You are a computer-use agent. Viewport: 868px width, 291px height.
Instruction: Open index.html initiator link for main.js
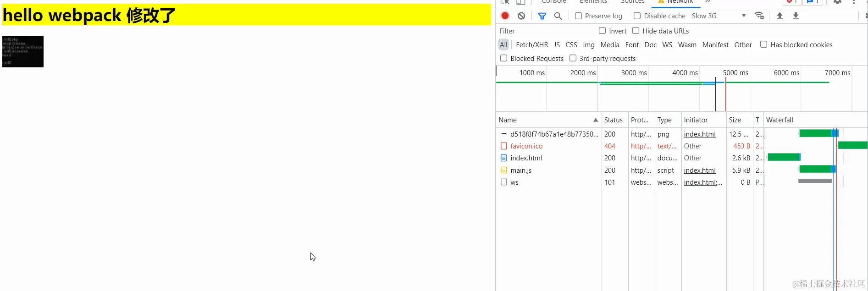click(x=700, y=170)
